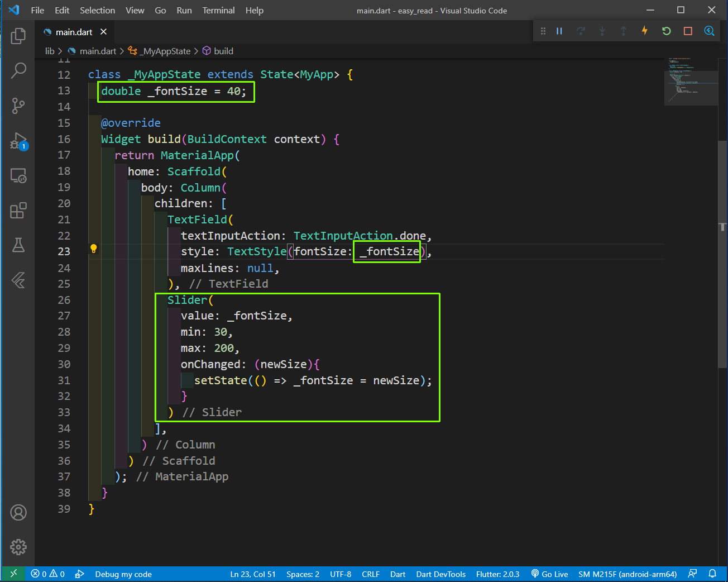The image size is (728, 582).
Task: Open the File menu
Action: (37, 10)
